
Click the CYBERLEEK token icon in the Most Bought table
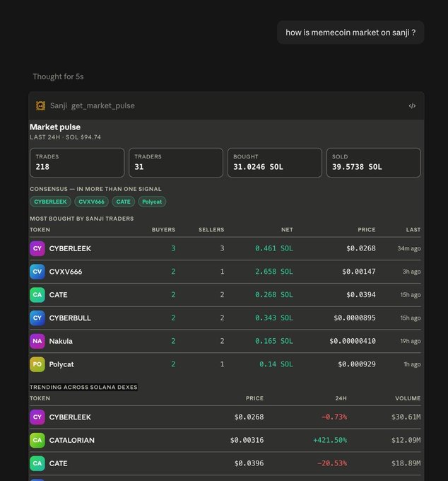(x=37, y=248)
